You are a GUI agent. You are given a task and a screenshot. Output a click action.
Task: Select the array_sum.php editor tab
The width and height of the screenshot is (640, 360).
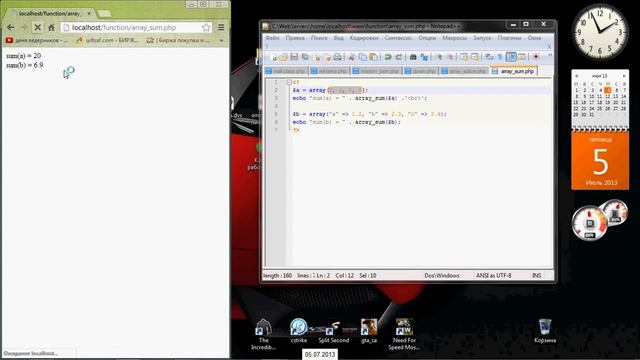(514, 71)
